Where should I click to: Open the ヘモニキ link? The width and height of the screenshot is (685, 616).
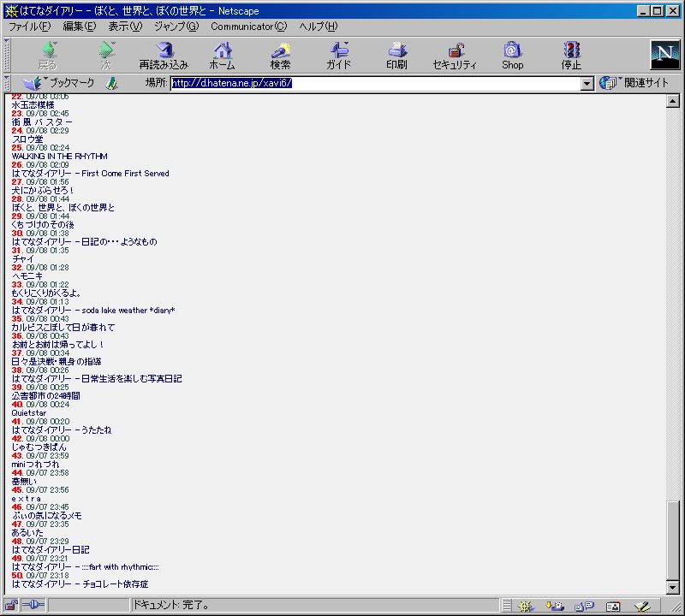point(27,275)
